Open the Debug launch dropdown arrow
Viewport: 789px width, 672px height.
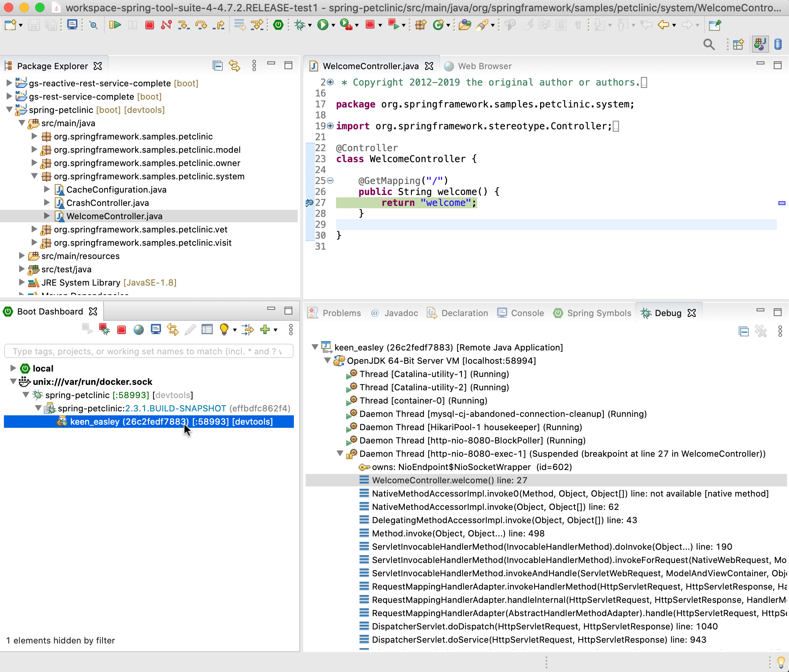[x=310, y=25]
